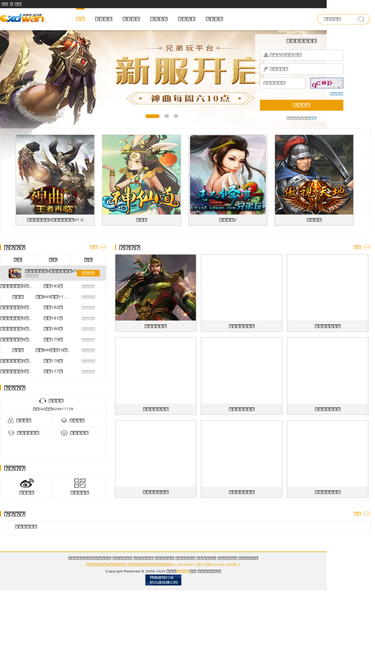
Task: Open the 神曲 game card thumbnail
Action: (x=55, y=174)
